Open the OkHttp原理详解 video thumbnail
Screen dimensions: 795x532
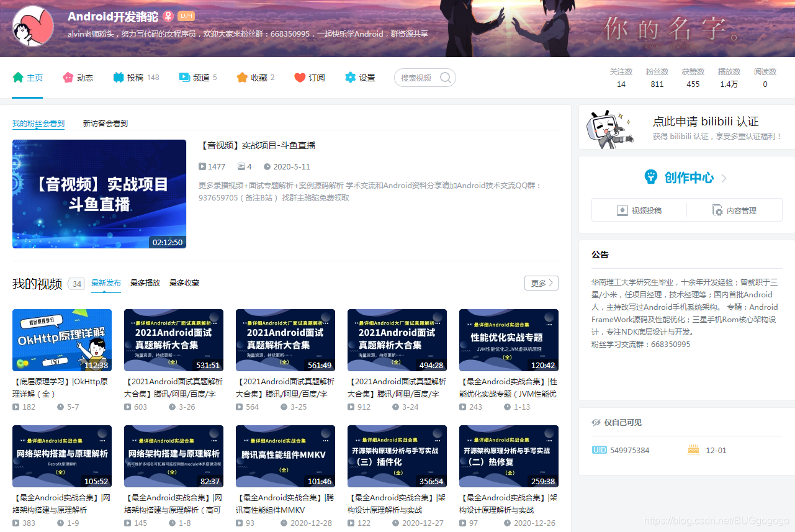click(62, 340)
